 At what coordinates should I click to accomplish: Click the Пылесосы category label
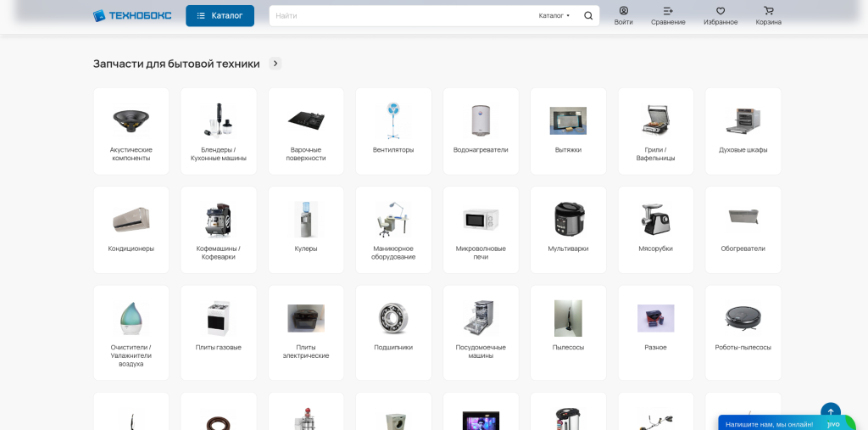point(568,348)
